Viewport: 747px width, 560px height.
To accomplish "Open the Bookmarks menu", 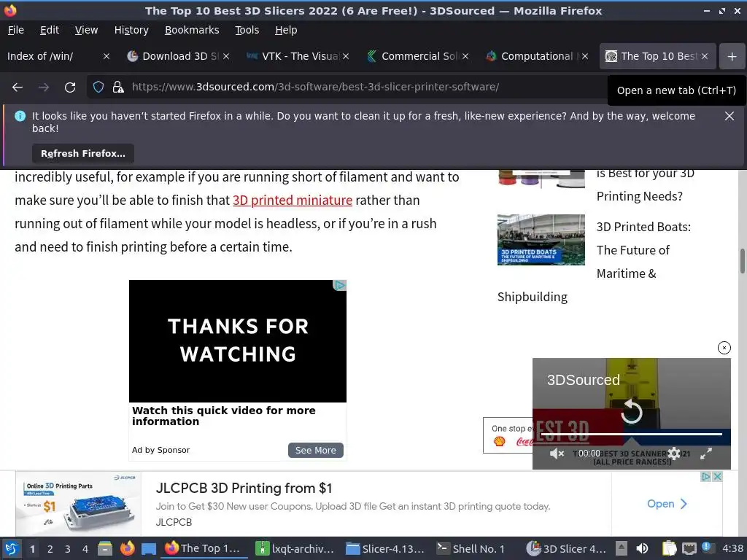I will pos(192,30).
